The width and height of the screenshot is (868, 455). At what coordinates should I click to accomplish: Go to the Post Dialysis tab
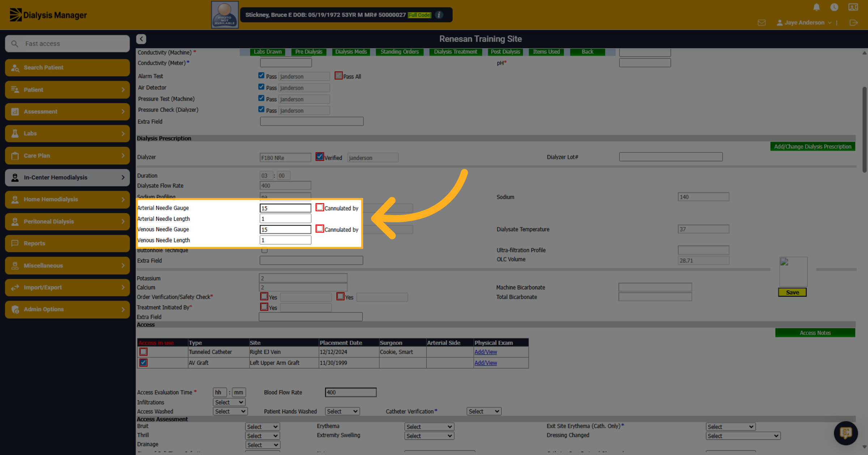click(505, 52)
